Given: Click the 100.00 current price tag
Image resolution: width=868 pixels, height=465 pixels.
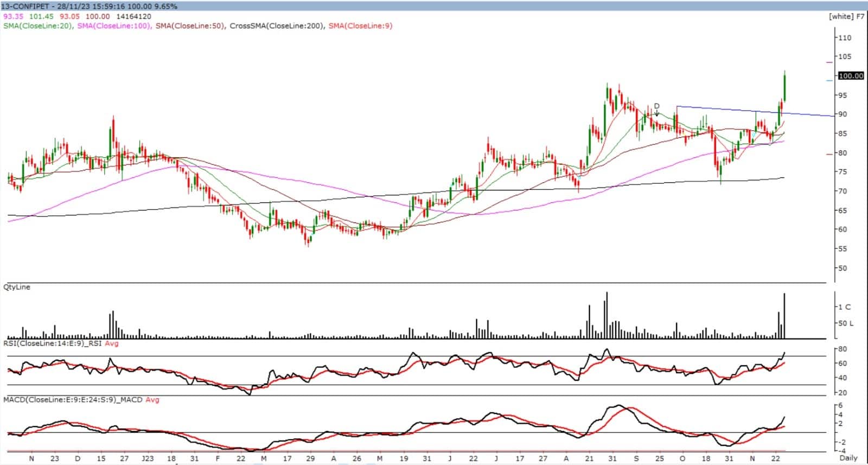Looking at the screenshot, I should click(x=851, y=75).
